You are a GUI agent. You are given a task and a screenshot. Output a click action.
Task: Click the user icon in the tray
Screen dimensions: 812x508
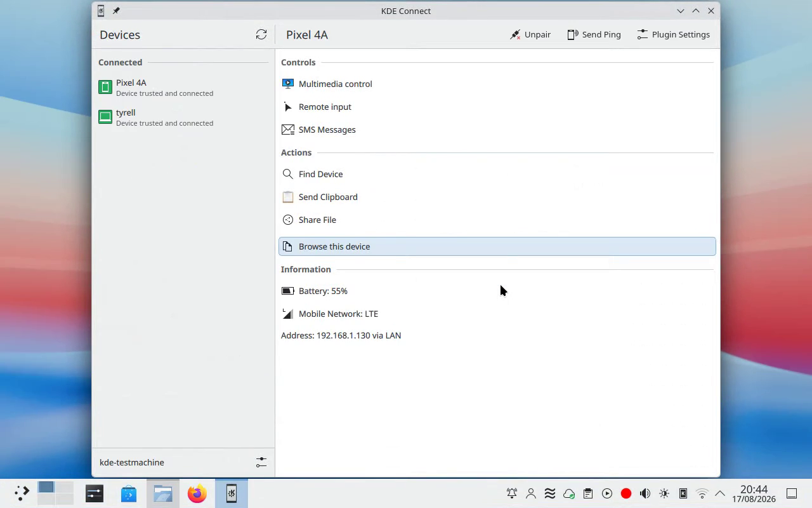pyautogui.click(x=531, y=493)
